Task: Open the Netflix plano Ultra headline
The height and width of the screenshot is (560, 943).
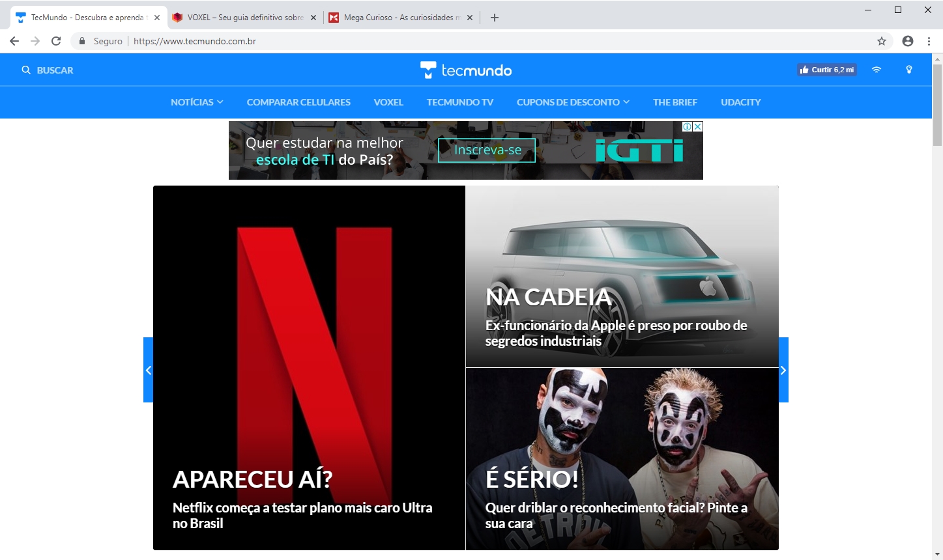Action: tap(302, 515)
